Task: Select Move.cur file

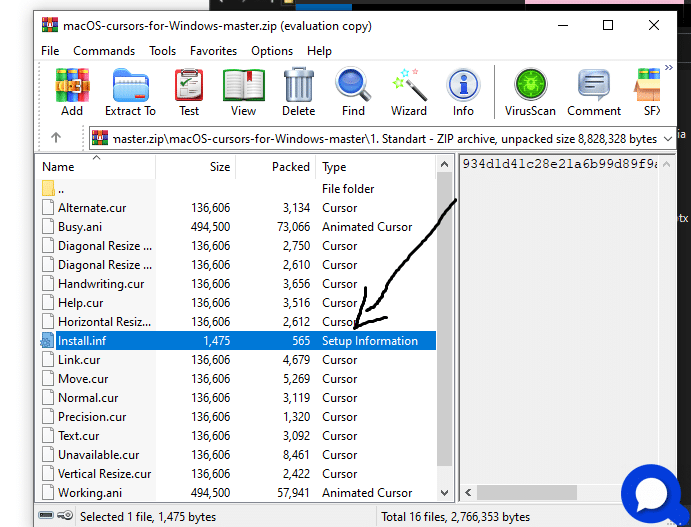Action: coord(83,379)
